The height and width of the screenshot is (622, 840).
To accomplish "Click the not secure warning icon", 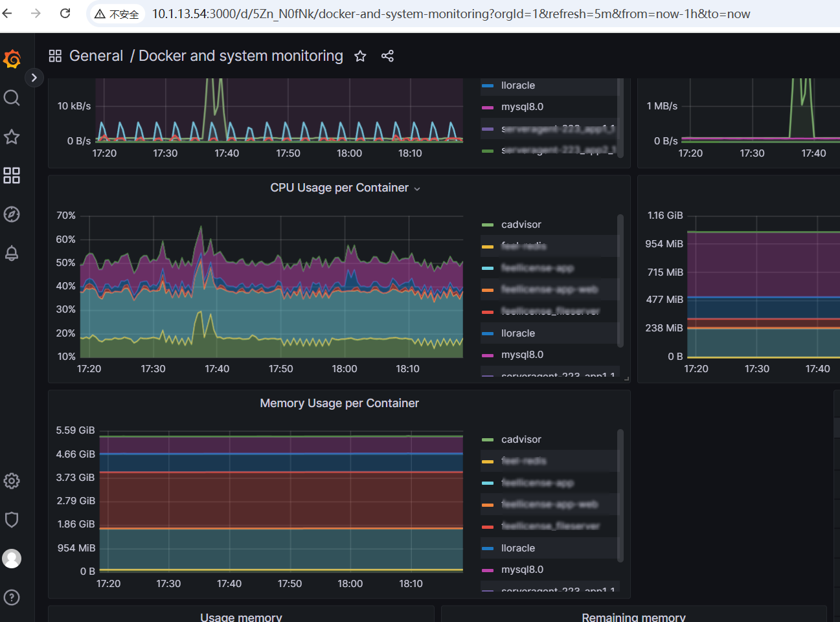I will pyautogui.click(x=100, y=14).
